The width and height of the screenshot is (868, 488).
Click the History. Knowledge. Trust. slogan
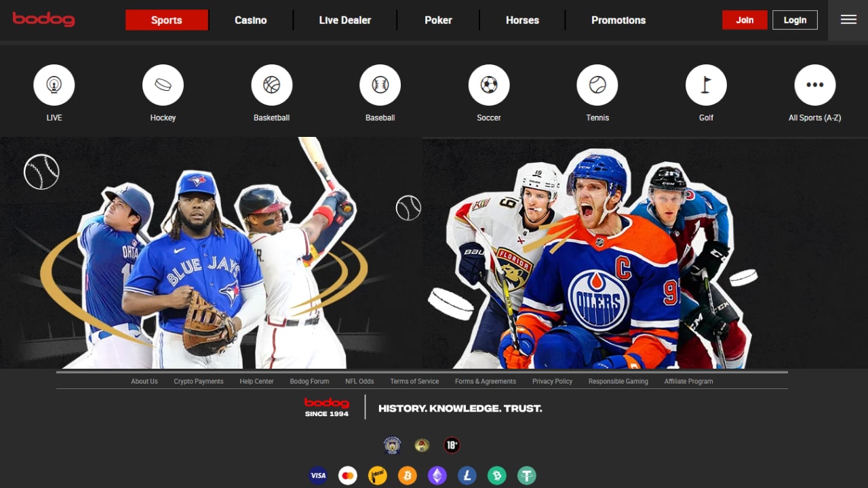[460, 409]
